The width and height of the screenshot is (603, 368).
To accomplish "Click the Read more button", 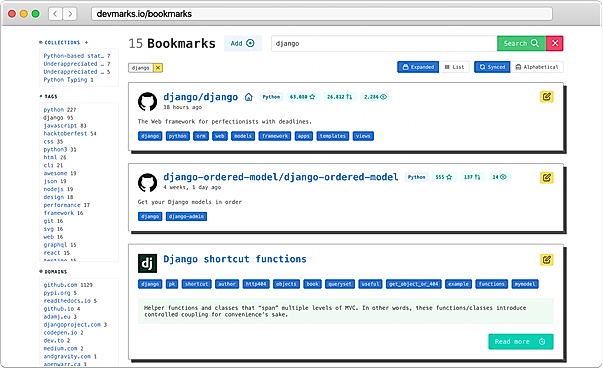I will (x=521, y=341).
